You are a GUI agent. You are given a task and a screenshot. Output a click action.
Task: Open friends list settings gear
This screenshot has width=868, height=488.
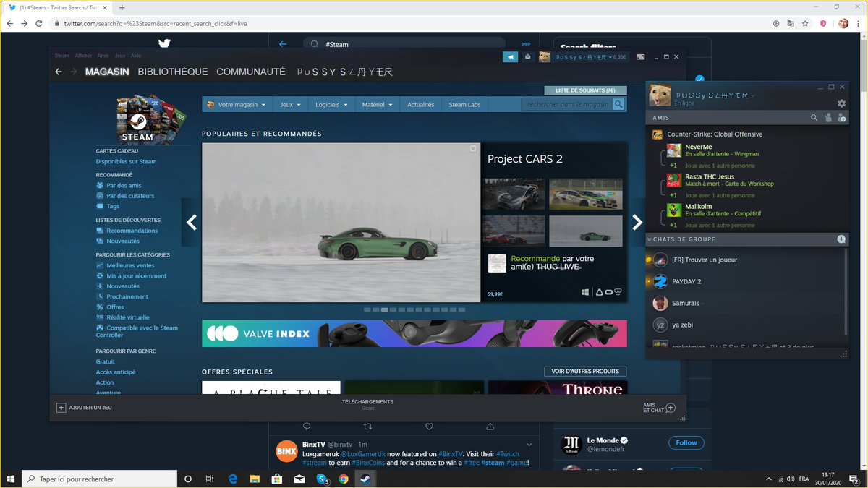click(x=842, y=103)
